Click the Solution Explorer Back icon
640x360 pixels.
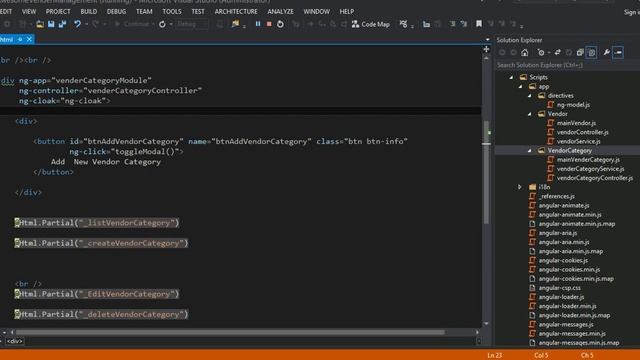(x=502, y=53)
